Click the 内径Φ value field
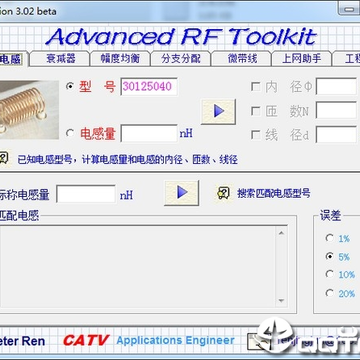The image size is (360, 360). [336, 87]
